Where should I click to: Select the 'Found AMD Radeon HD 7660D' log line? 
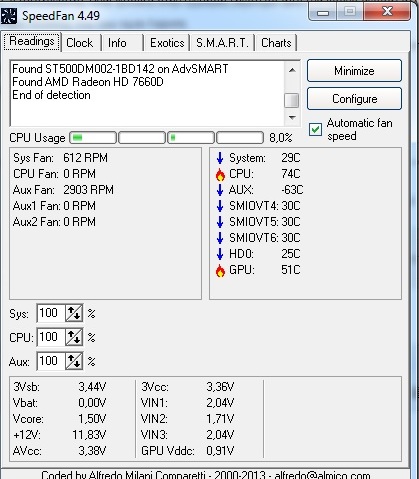pyautogui.click(x=88, y=82)
